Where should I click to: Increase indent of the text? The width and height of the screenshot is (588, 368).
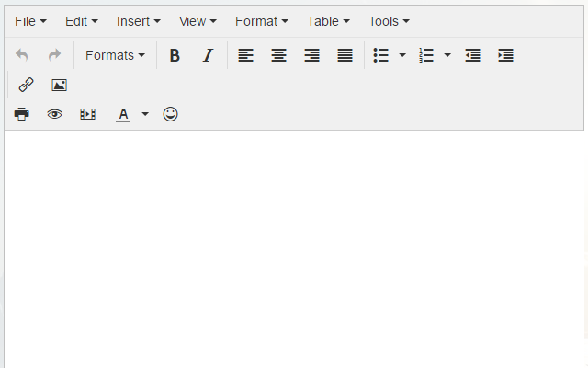505,55
